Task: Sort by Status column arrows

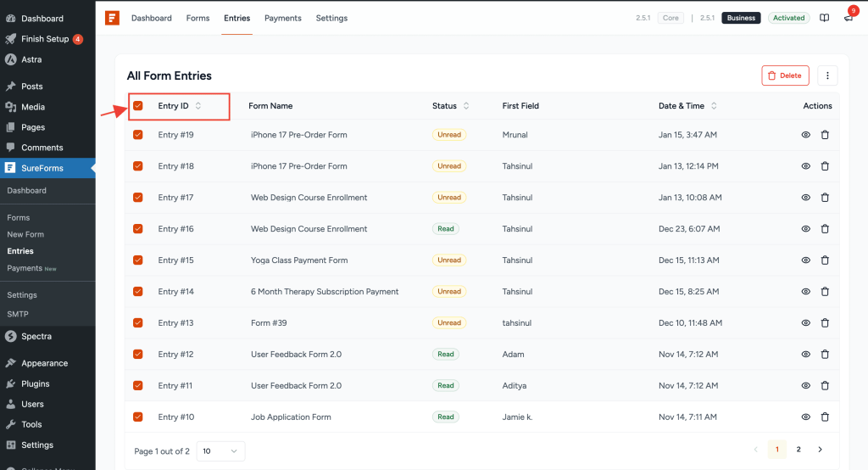Action: coord(466,106)
